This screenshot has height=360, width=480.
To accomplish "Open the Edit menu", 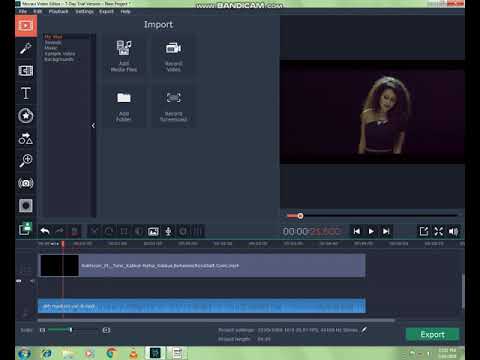I will click(37, 12).
